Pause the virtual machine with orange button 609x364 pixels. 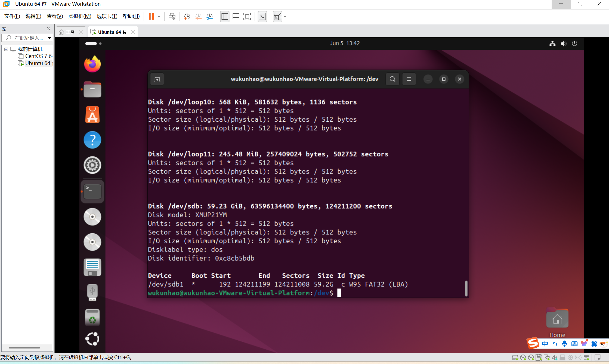click(x=151, y=17)
